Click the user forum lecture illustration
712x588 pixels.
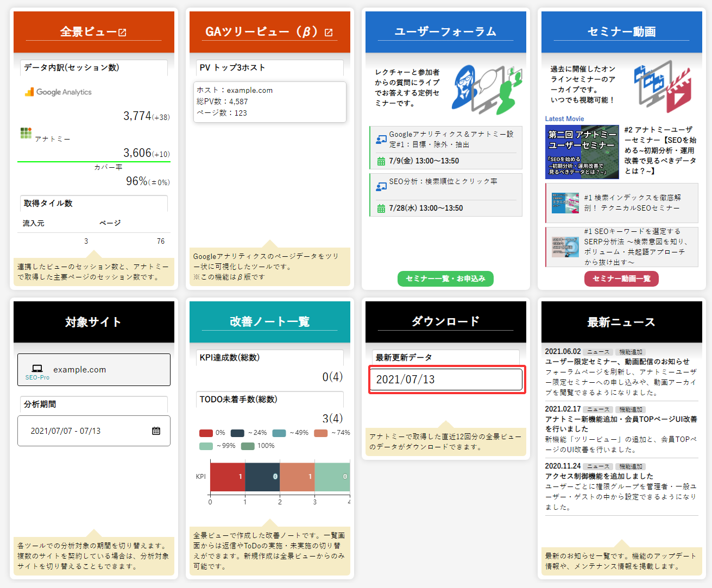pos(487,89)
